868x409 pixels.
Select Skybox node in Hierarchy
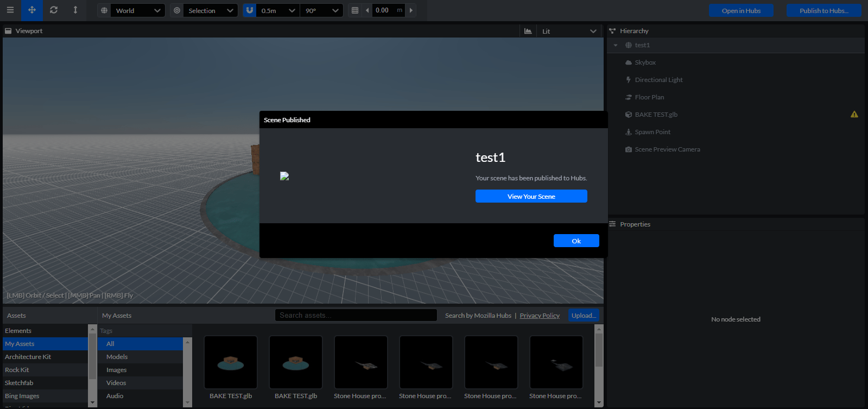click(736, 62)
